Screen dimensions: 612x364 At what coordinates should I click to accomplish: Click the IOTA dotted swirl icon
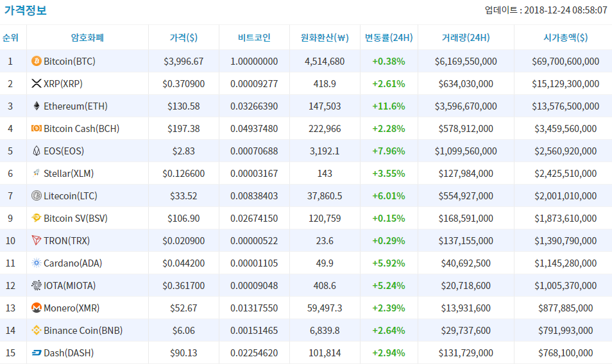[37, 285]
